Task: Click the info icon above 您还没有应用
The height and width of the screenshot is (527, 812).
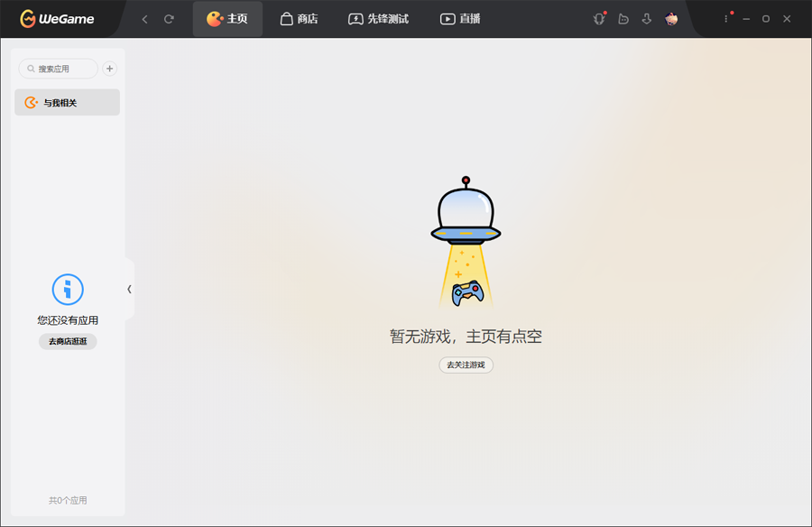Action: 67,291
